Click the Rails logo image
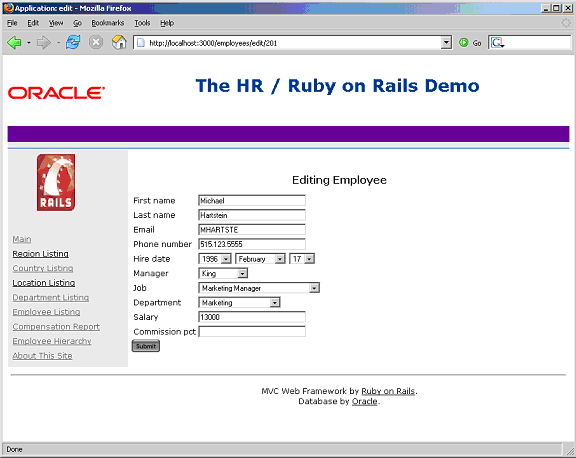 (x=56, y=183)
